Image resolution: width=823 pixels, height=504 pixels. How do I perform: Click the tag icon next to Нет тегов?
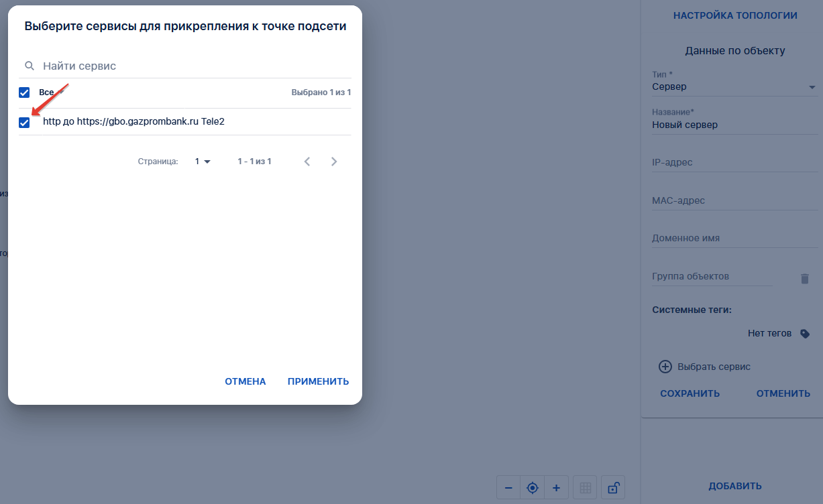(x=805, y=334)
